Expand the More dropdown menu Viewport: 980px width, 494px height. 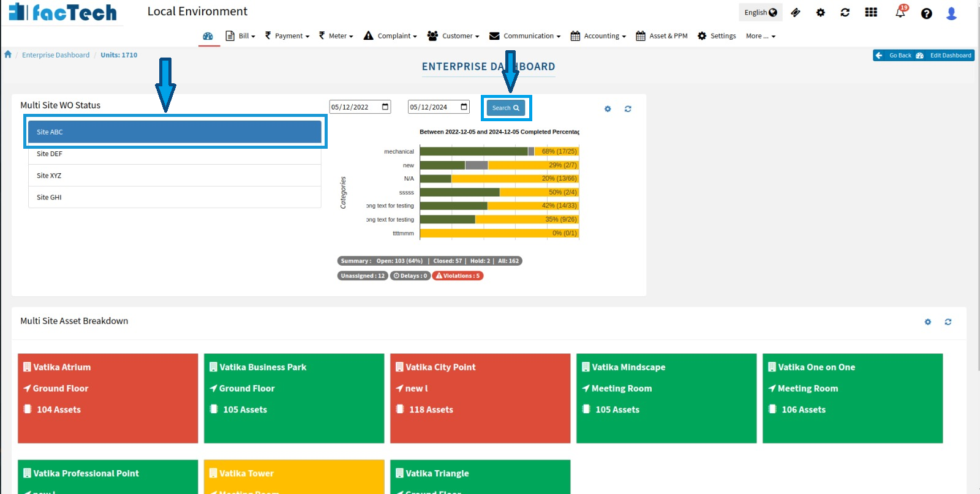point(760,36)
